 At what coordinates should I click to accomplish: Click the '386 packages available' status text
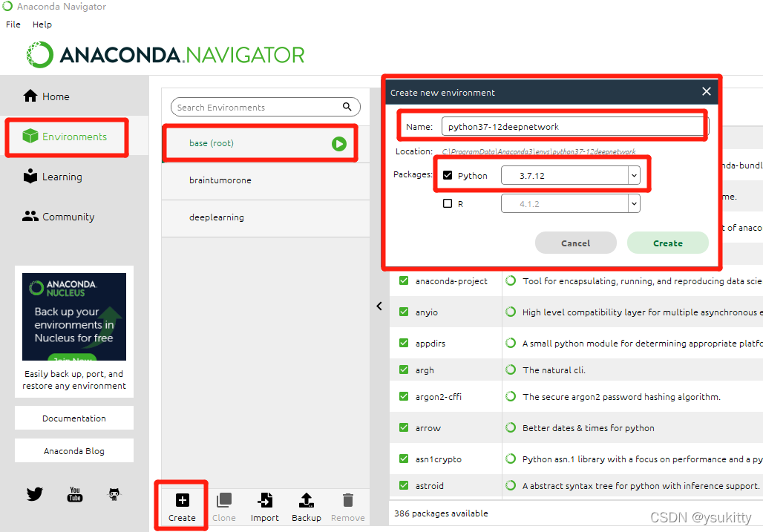441,513
